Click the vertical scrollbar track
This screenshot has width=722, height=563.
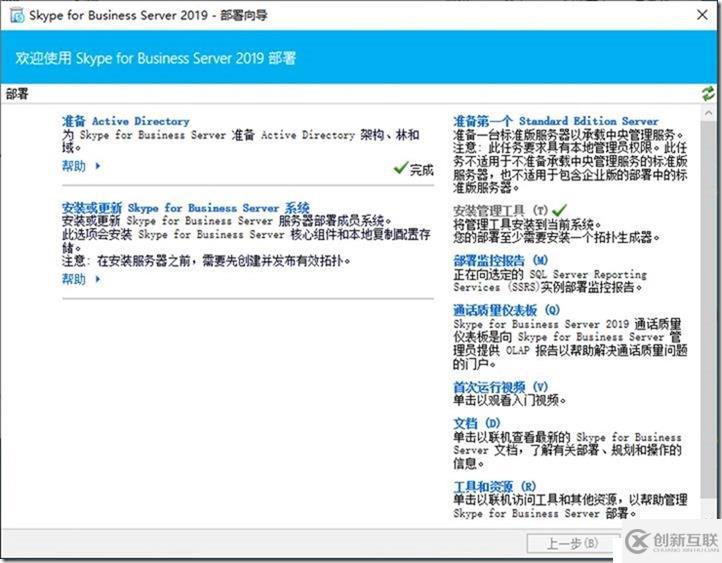pyautogui.click(x=708, y=308)
